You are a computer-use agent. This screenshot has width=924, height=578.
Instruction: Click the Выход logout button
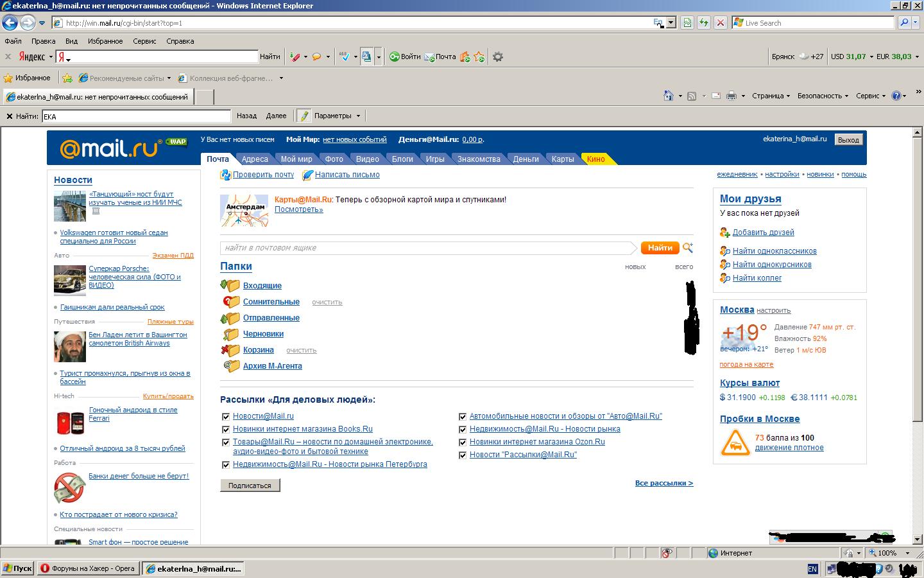848,140
